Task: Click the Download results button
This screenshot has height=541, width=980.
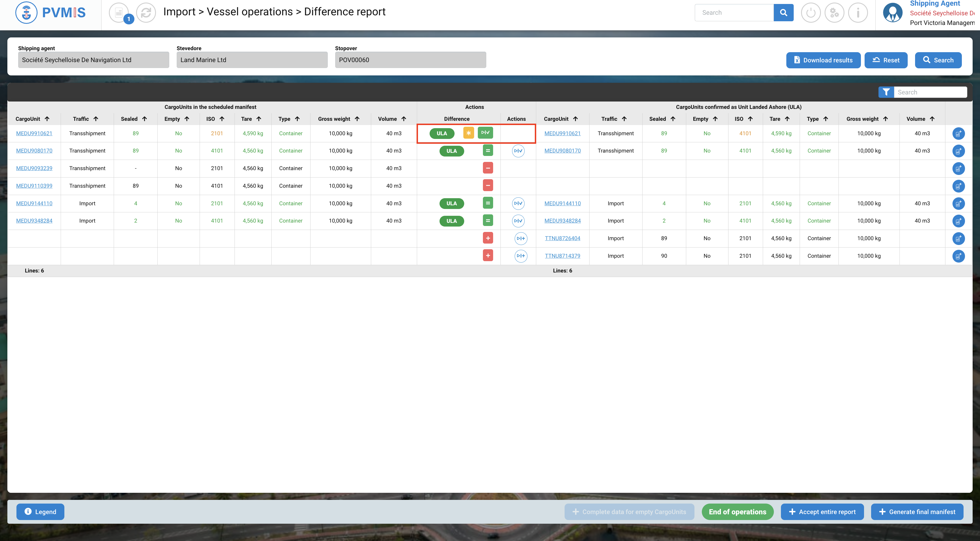Action: coord(823,60)
